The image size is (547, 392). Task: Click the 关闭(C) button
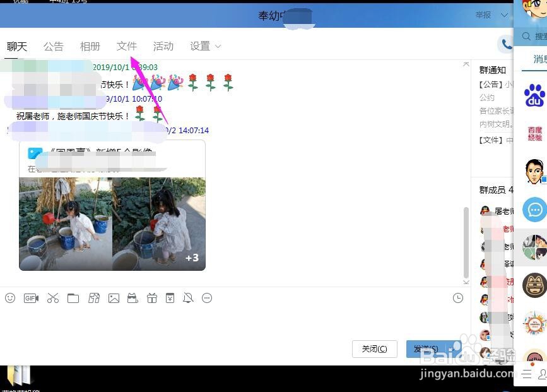(375, 348)
